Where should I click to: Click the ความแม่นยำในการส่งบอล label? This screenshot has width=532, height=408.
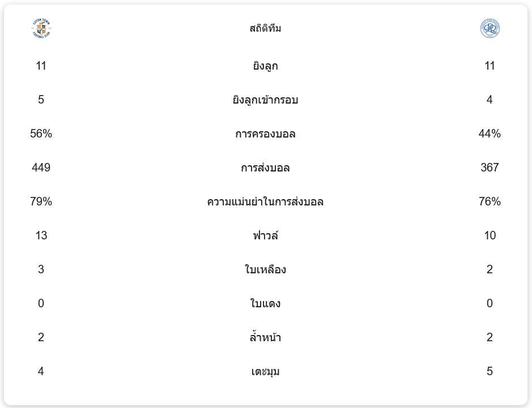(x=265, y=202)
